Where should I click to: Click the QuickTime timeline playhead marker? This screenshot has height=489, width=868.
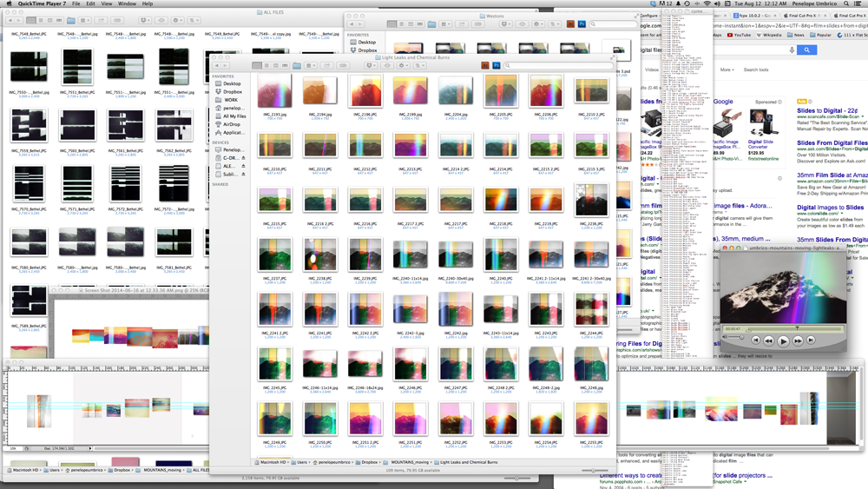click(x=798, y=327)
